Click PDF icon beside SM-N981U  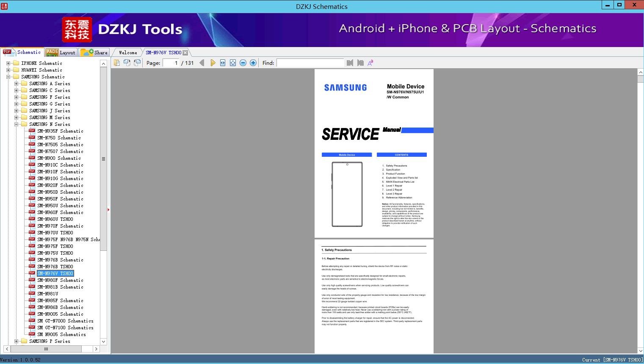coord(32,293)
